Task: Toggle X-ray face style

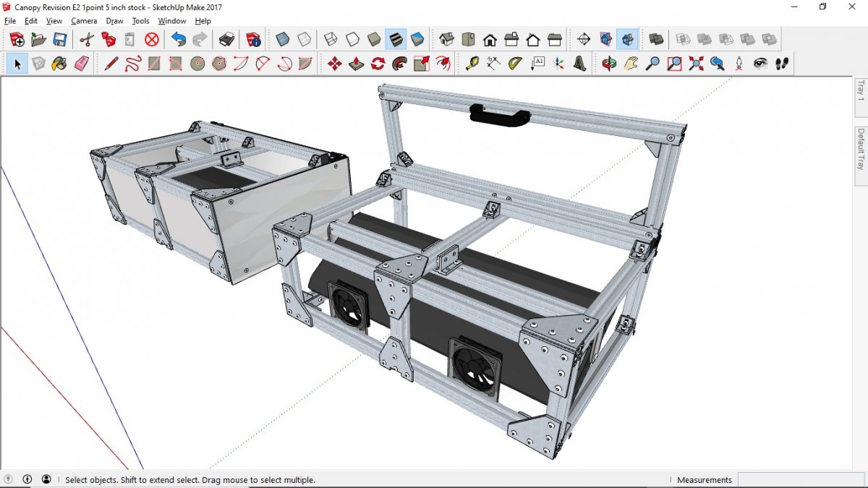Action: [283, 39]
